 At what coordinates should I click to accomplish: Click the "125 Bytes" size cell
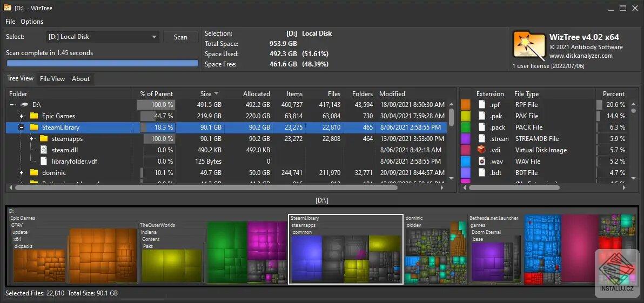(x=208, y=161)
